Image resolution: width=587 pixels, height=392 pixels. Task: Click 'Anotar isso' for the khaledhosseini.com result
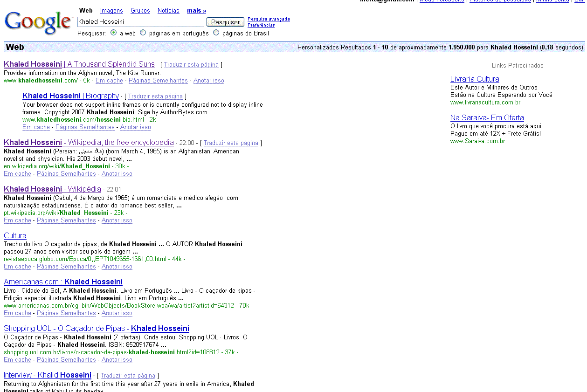click(x=209, y=81)
